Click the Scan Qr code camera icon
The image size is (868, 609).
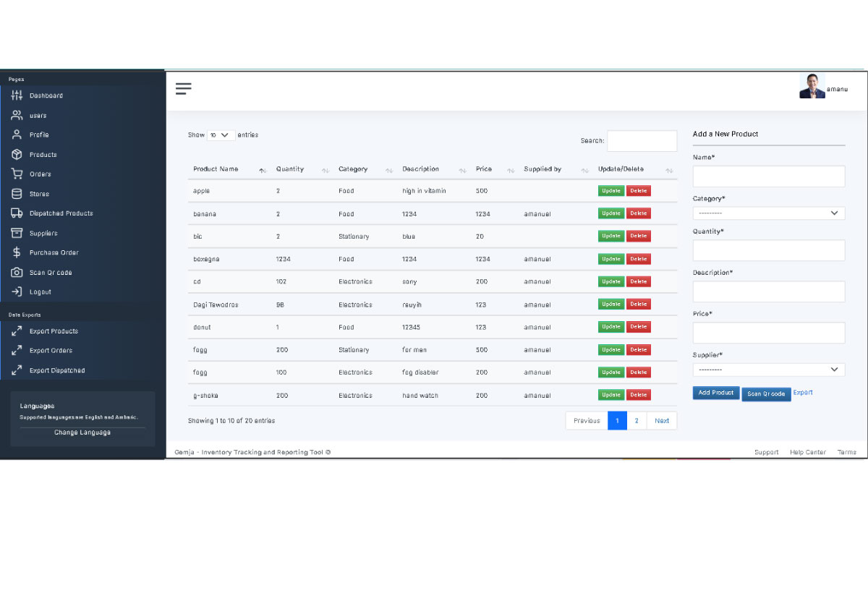pyautogui.click(x=17, y=273)
